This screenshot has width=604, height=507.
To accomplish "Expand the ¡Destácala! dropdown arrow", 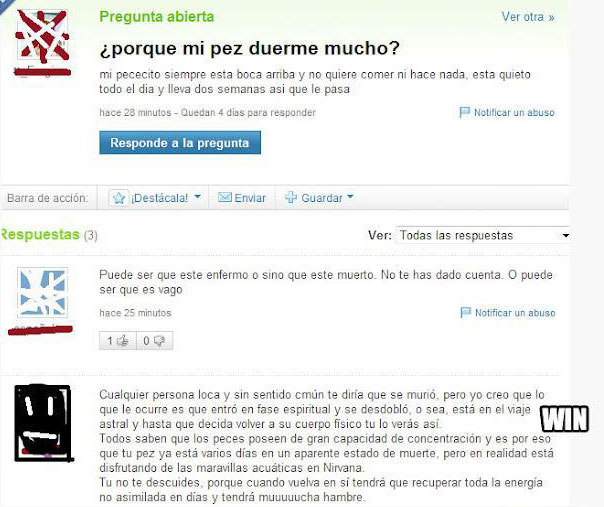I will 197,196.
